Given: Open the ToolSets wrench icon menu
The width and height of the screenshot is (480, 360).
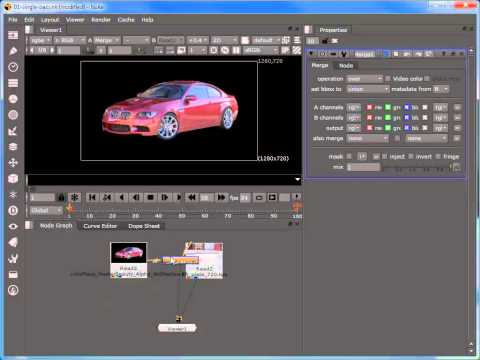Looking at the screenshot, I should pos(13,258).
